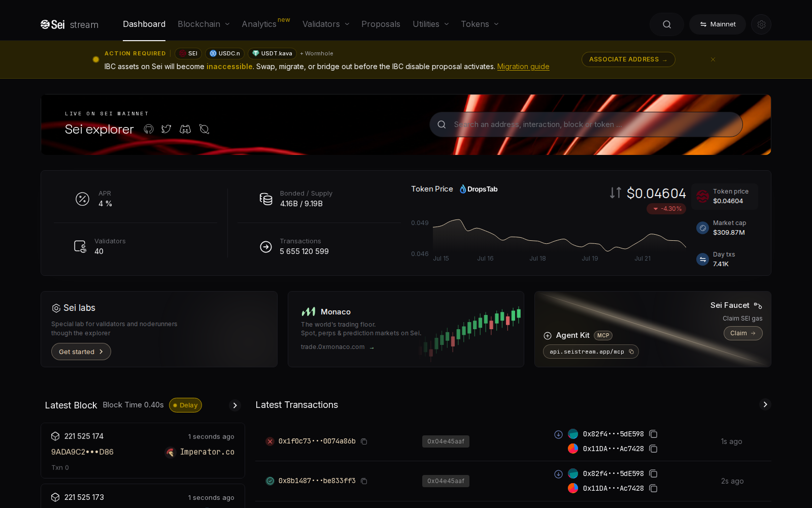This screenshot has height=508, width=812.
Task: Copy 0x11DA···Ac7428 address in first transaction
Action: (654, 449)
